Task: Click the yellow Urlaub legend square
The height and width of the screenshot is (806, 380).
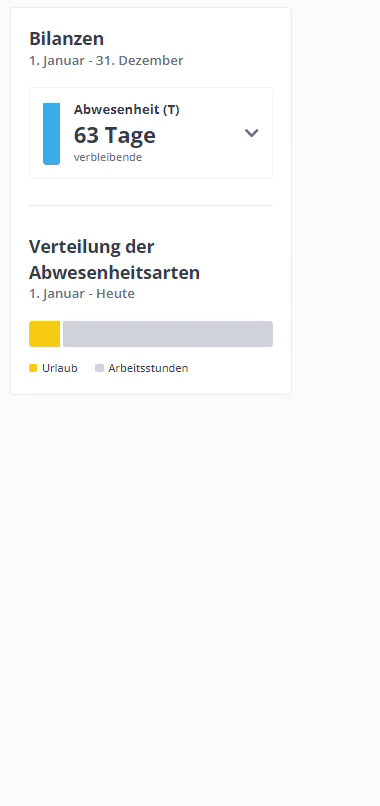Action: pos(33,368)
